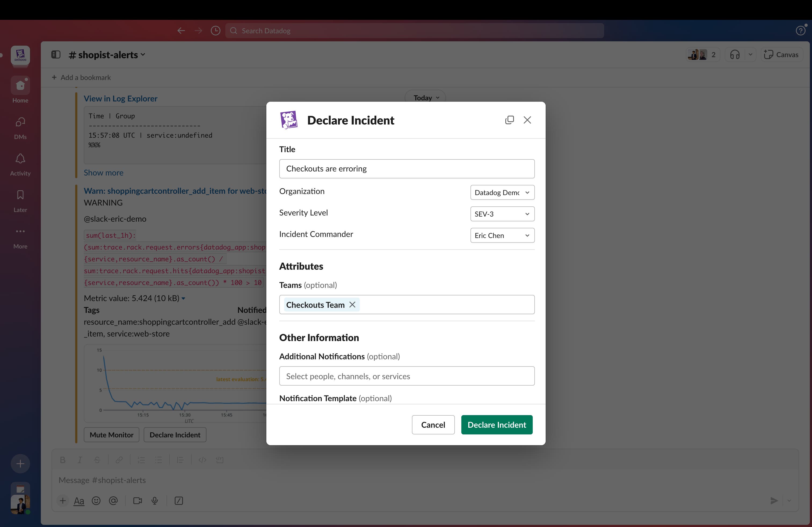Image resolution: width=812 pixels, height=527 pixels.
Task: Toggle bold formatting in the message composer
Action: [x=63, y=460]
